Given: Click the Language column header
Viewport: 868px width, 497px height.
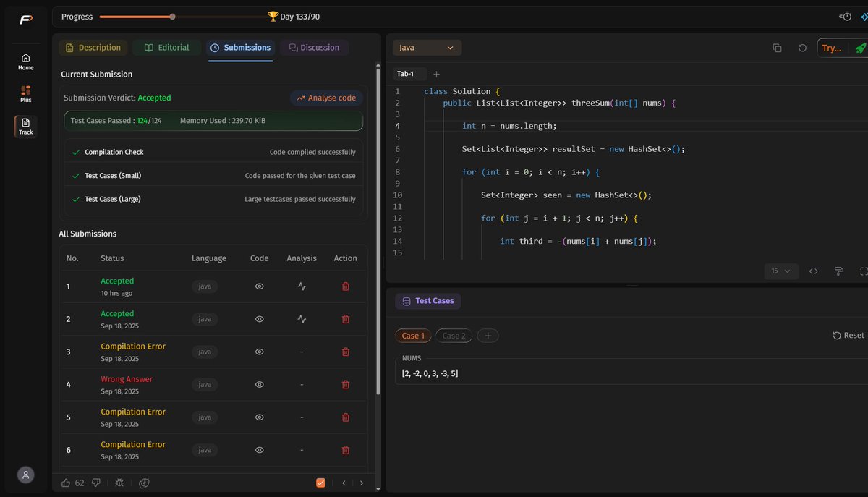Looking at the screenshot, I should tap(209, 258).
